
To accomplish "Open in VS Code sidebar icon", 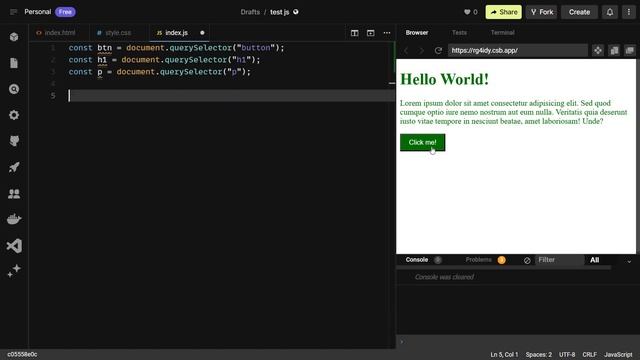I will click(x=14, y=246).
